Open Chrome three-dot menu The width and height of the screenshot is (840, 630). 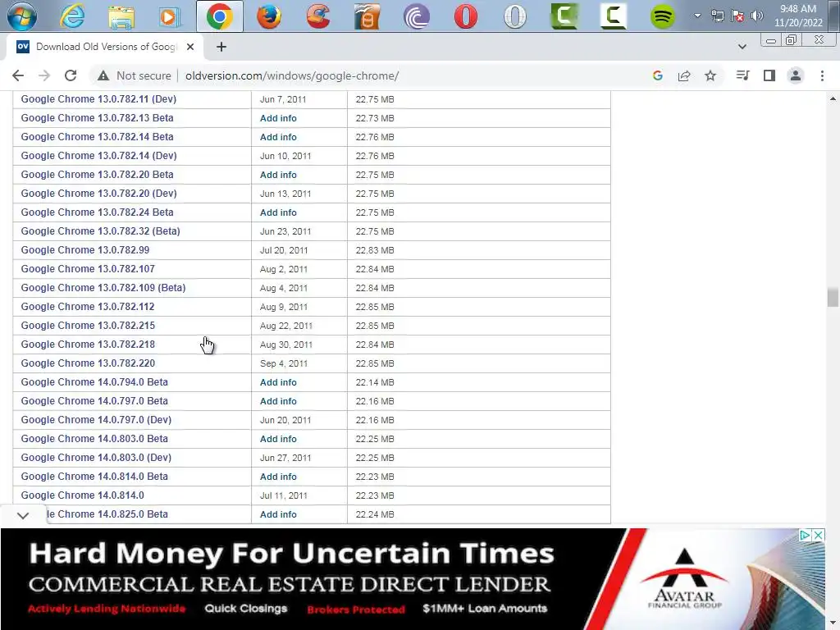tap(822, 75)
